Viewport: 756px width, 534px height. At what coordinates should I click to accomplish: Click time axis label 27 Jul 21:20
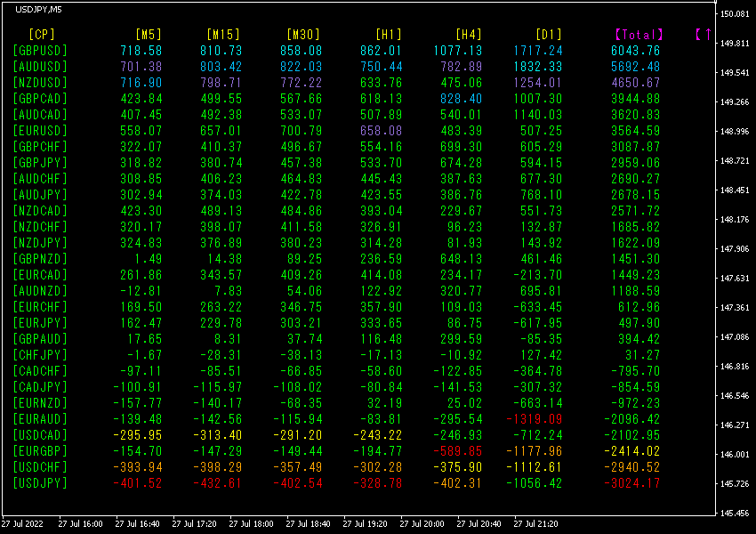535,524
